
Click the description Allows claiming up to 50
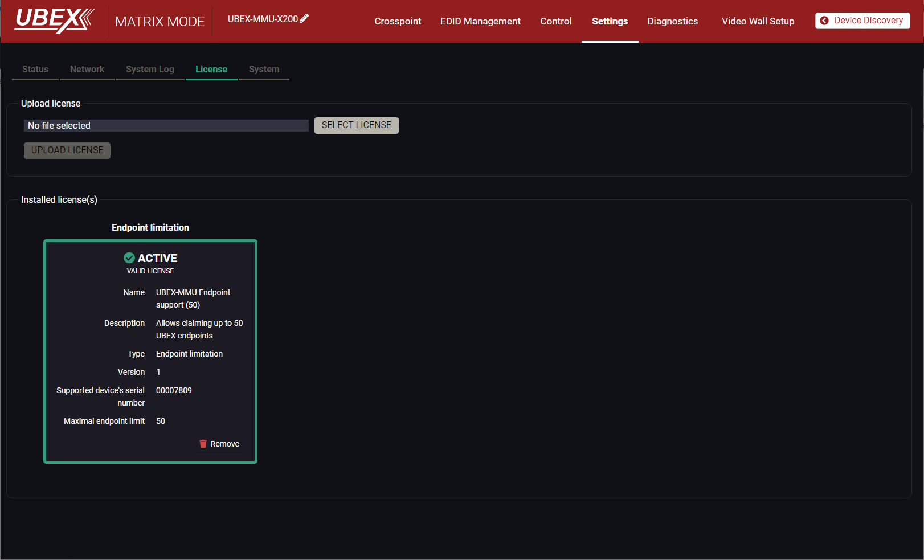pyautogui.click(x=199, y=329)
